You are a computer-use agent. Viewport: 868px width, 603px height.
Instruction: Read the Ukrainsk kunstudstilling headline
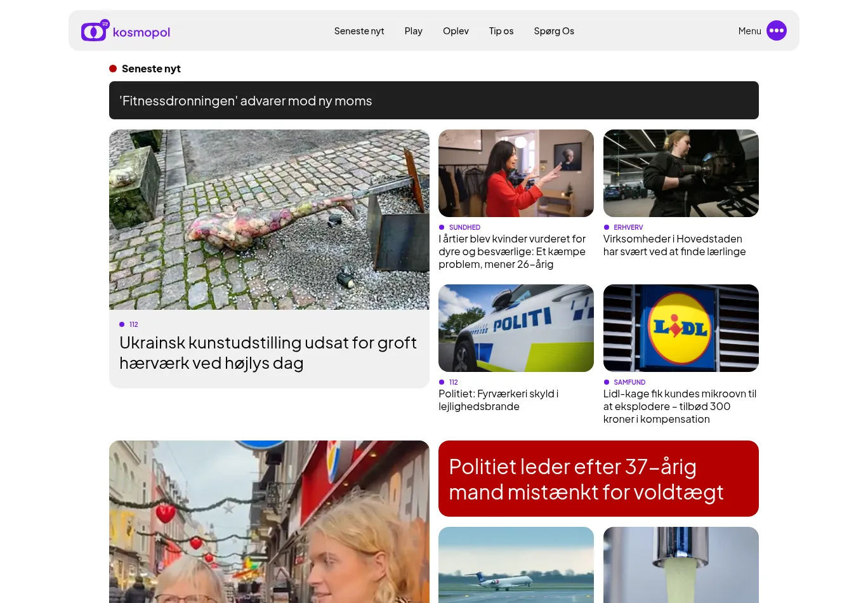pos(268,353)
